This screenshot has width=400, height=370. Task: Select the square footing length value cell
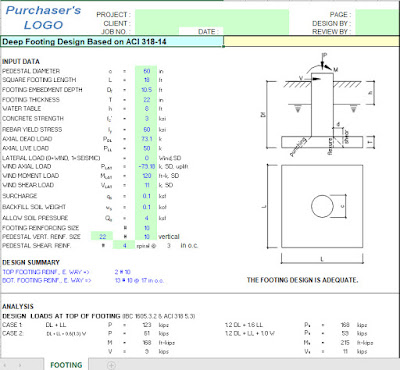coord(146,80)
